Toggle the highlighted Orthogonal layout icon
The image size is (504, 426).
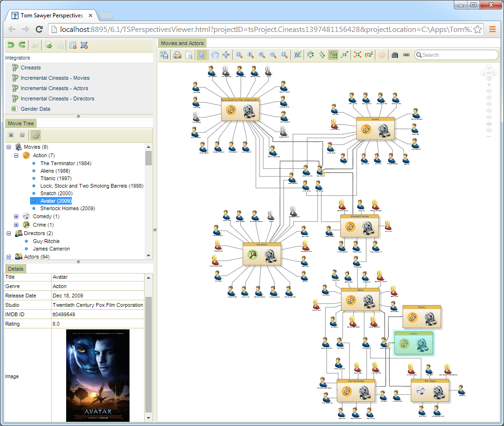[x=333, y=55]
